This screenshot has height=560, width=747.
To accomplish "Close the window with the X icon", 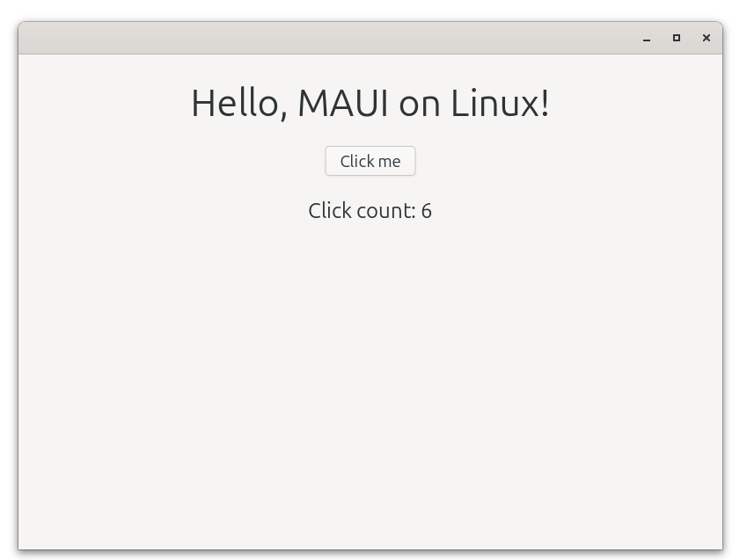I will pos(707,38).
